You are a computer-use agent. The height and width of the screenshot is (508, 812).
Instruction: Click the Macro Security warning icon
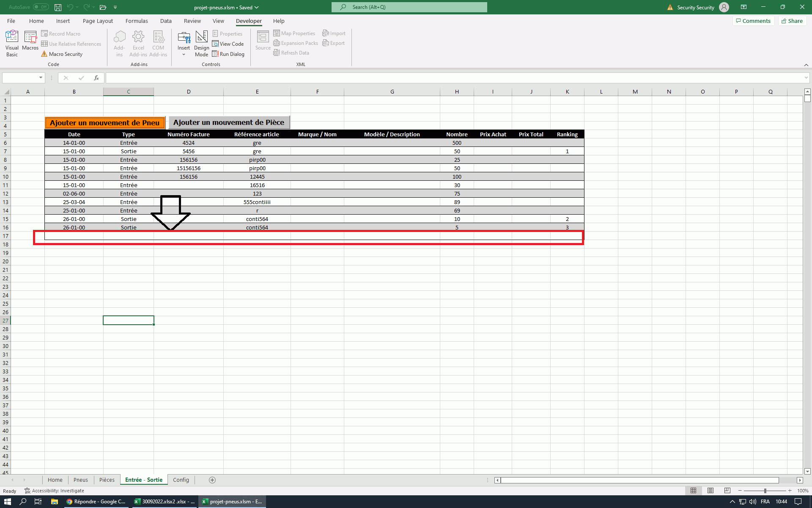(x=44, y=54)
